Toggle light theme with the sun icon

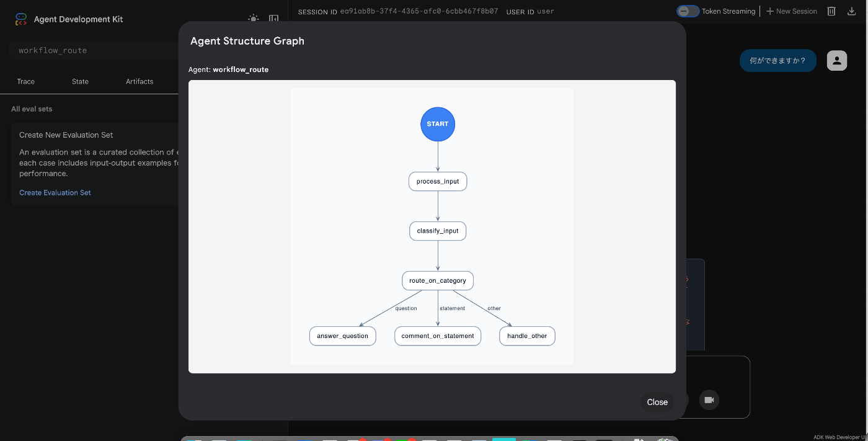coord(253,19)
